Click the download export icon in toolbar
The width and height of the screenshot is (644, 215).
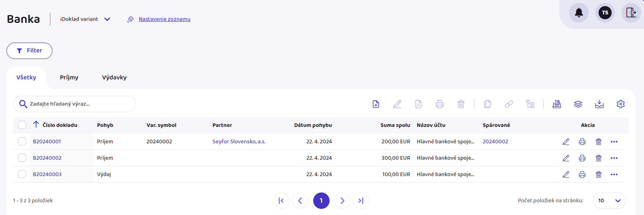[x=599, y=104]
